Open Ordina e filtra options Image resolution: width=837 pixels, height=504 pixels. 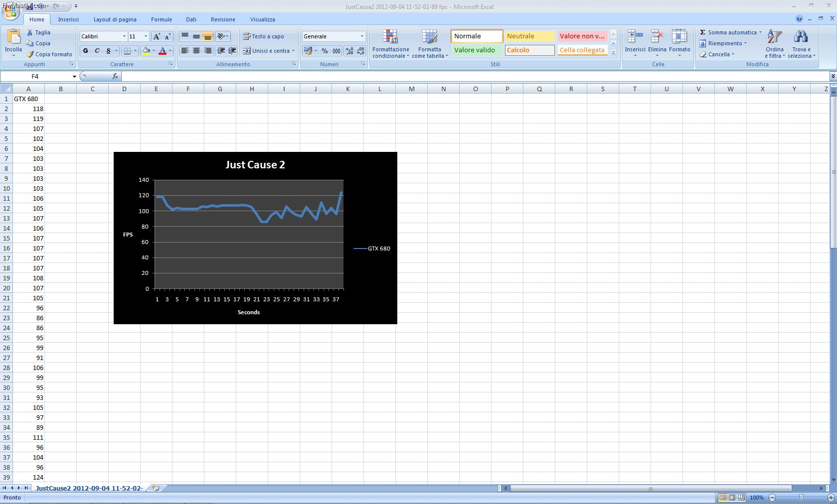tap(775, 44)
